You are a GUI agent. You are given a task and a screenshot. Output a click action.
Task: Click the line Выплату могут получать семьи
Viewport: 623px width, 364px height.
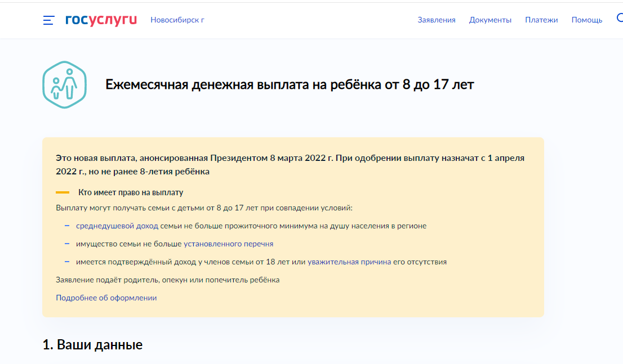203,208
